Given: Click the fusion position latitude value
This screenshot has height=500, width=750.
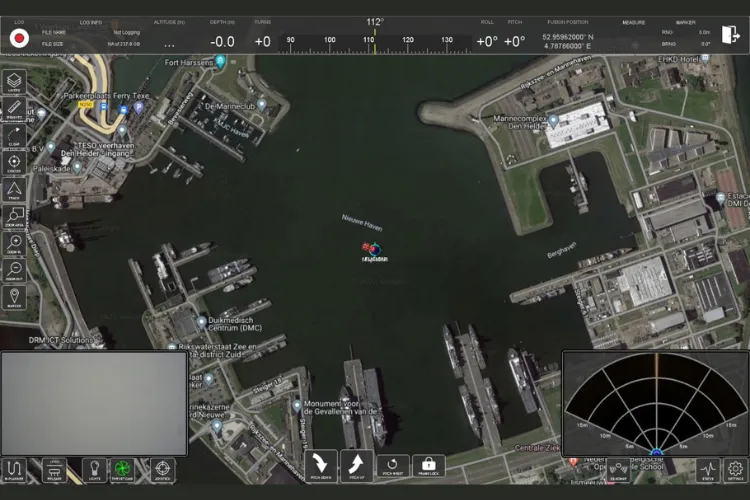Looking at the screenshot, I should 568,37.
